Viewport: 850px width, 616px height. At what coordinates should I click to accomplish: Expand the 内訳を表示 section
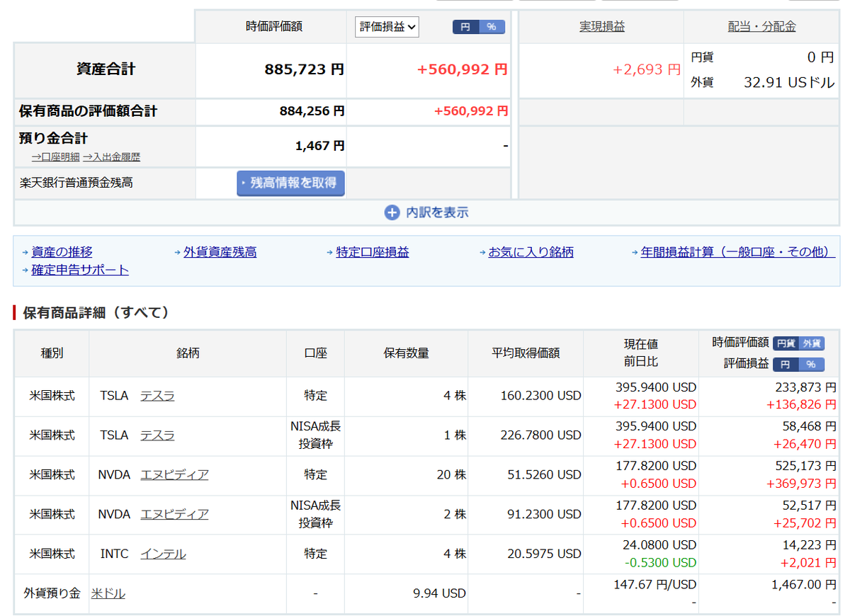pos(426,212)
